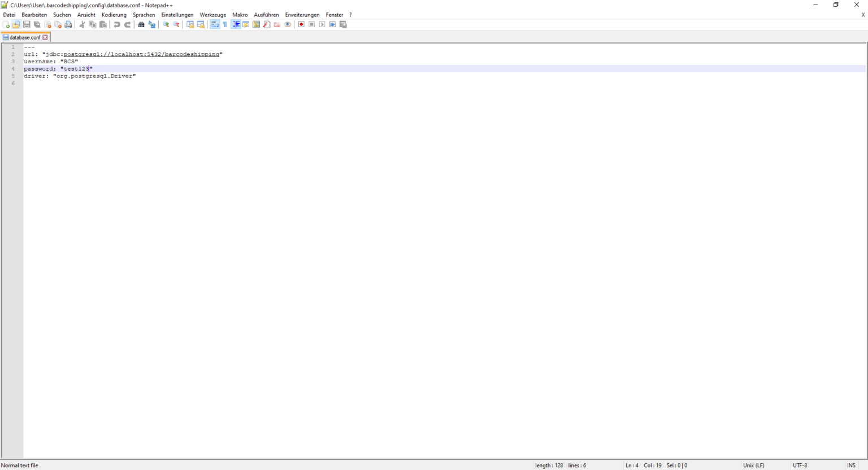Toggle word wrap in the toolbar
Image resolution: width=868 pixels, height=470 pixels.
(215, 25)
